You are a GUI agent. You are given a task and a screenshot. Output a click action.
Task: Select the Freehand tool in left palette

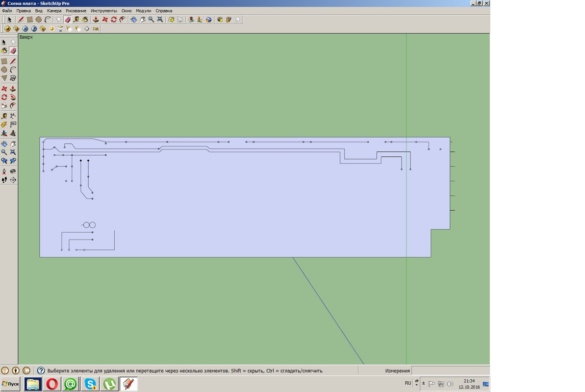pos(13,78)
